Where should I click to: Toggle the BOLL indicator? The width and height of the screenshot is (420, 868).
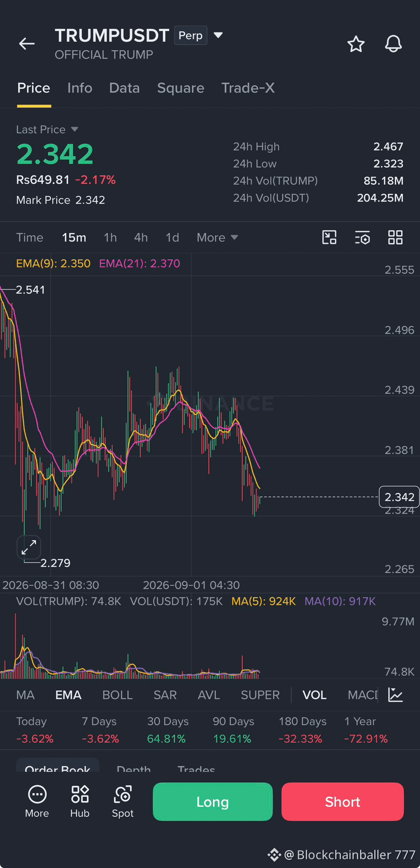click(x=117, y=695)
